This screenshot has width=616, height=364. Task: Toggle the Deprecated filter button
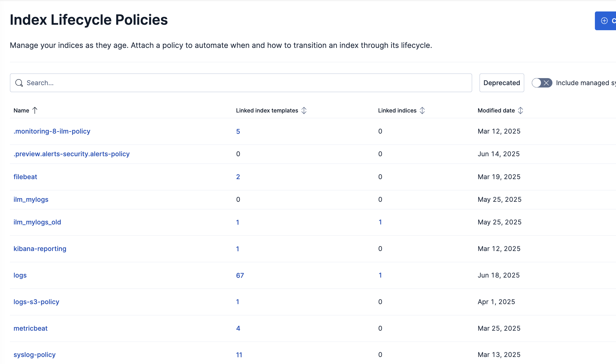(x=502, y=83)
